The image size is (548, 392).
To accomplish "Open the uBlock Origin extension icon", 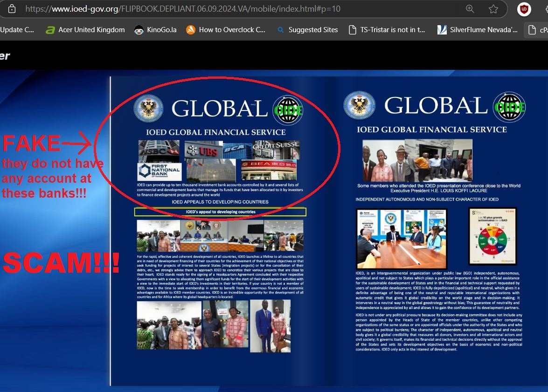I will tap(524, 9).
